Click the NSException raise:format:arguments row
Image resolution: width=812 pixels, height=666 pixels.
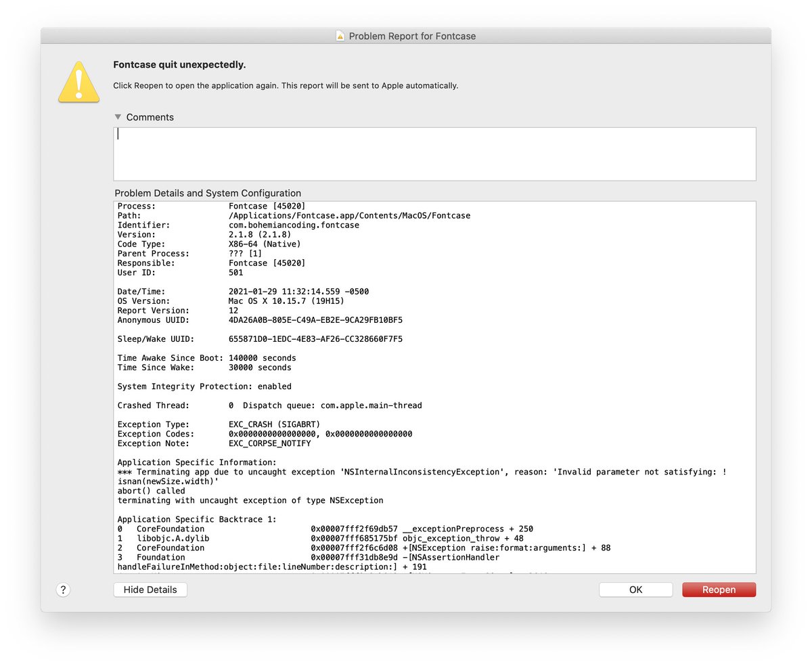click(x=363, y=547)
